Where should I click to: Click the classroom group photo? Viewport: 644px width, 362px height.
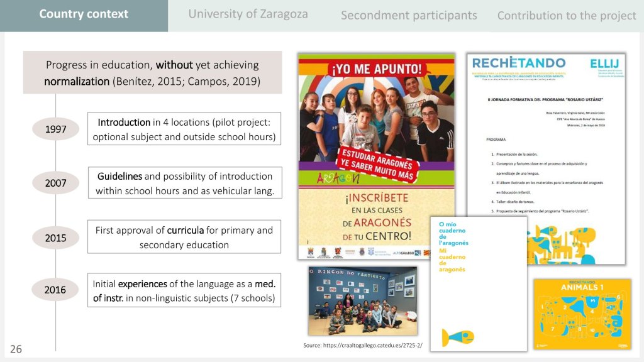tap(362, 300)
